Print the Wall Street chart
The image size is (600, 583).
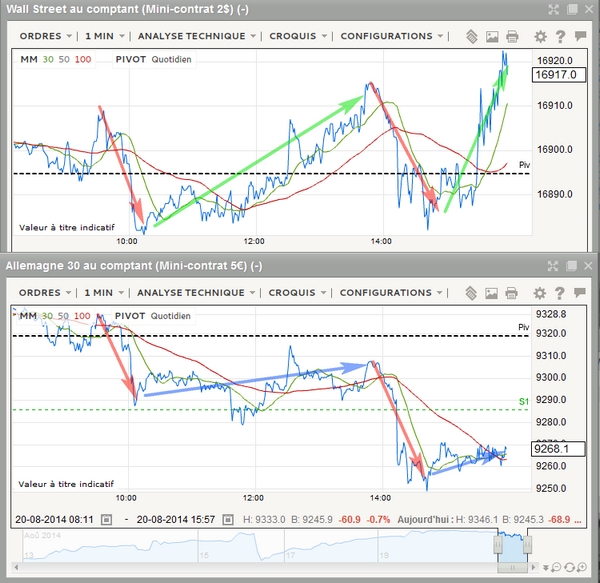click(x=512, y=37)
